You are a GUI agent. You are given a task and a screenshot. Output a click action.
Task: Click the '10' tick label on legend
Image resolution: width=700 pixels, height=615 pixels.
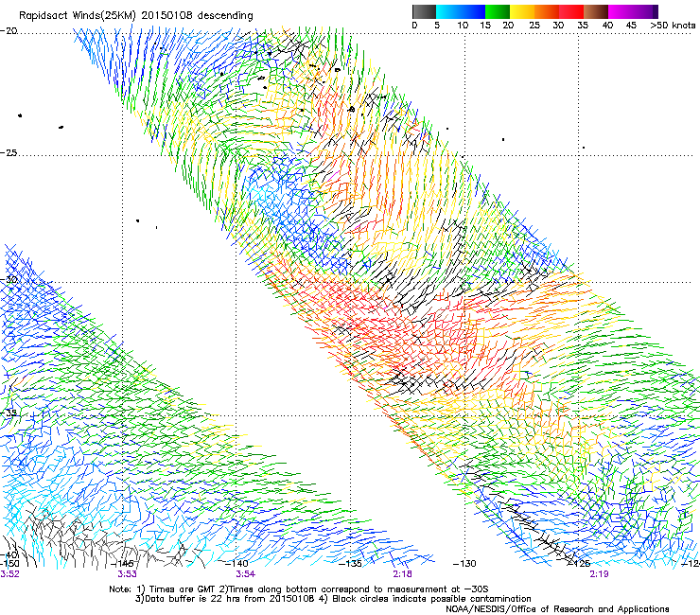(x=463, y=26)
